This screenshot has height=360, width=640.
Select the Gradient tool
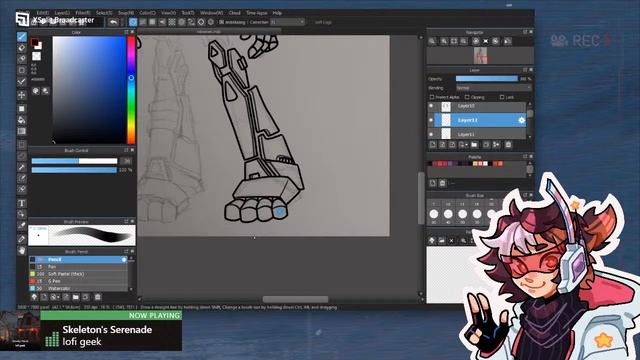point(22,131)
